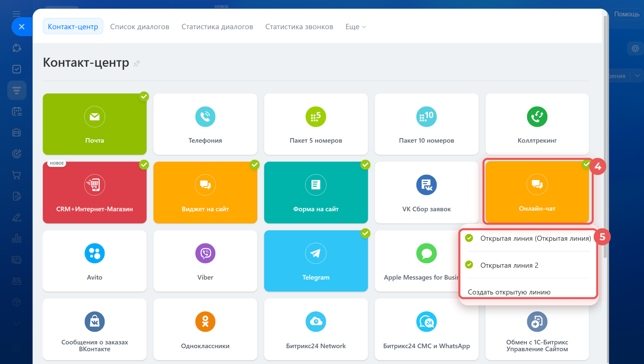Open the Telegram channel tile

click(316, 261)
